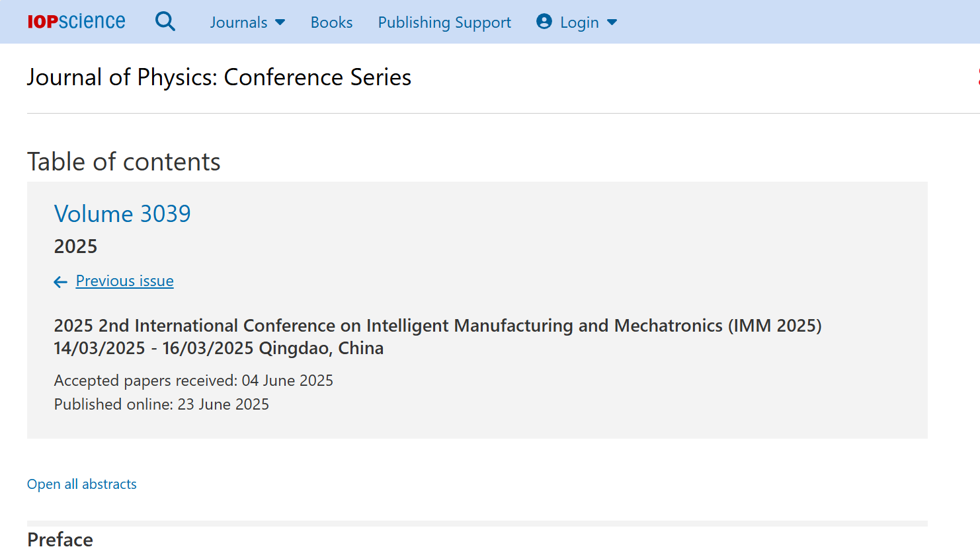Viewport: 980px width, 551px height.
Task: Expand the caret arrow beside Journals
Action: [x=280, y=22]
